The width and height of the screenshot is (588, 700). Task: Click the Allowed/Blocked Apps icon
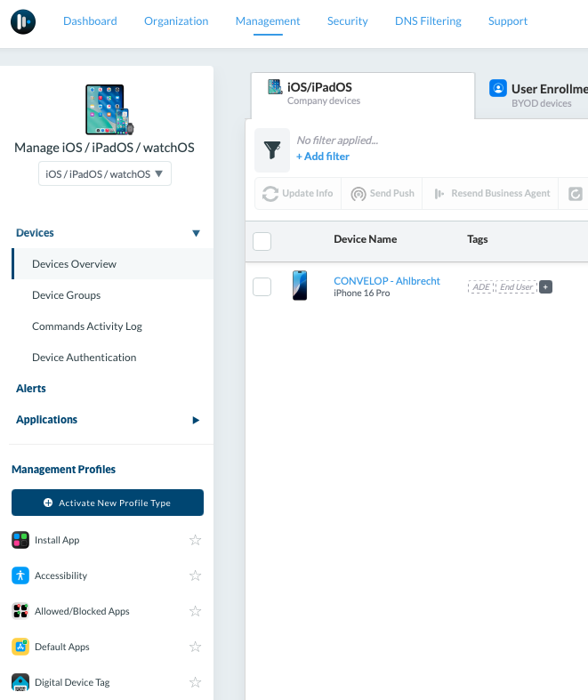point(20,611)
